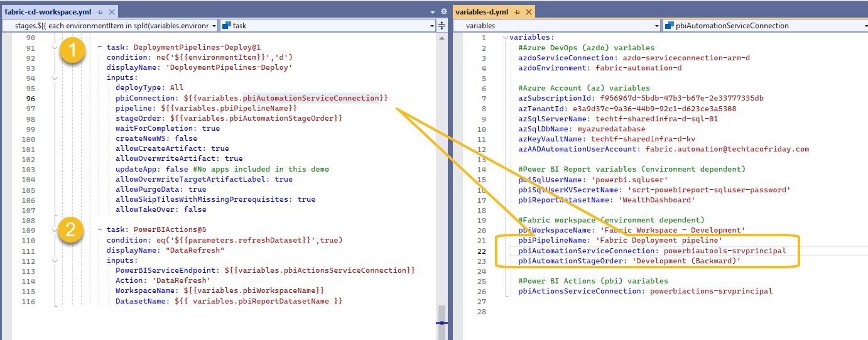Open the active files list arrow
Image resolution: width=868 pixels, height=340 pixels.
tap(433, 12)
